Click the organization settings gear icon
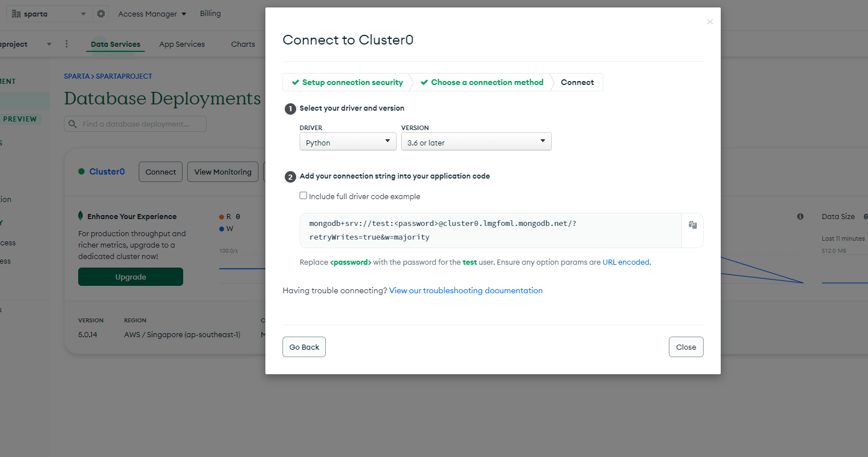Screen dimensions: 868x457 (x=101, y=14)
